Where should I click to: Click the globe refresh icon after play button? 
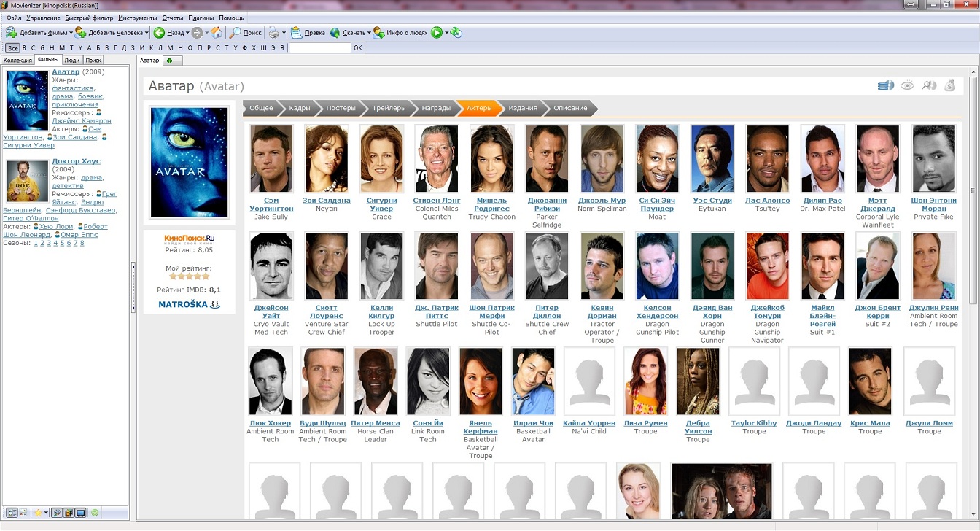456,33
